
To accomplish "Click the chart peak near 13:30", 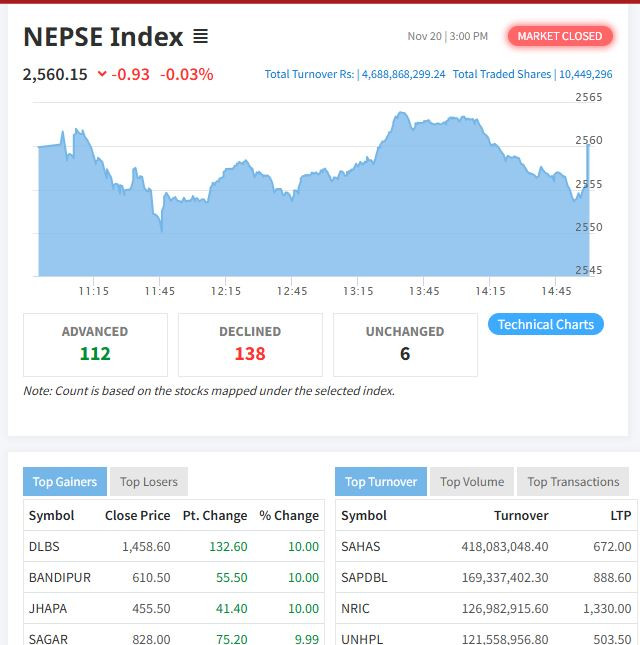I will point(401,114).
